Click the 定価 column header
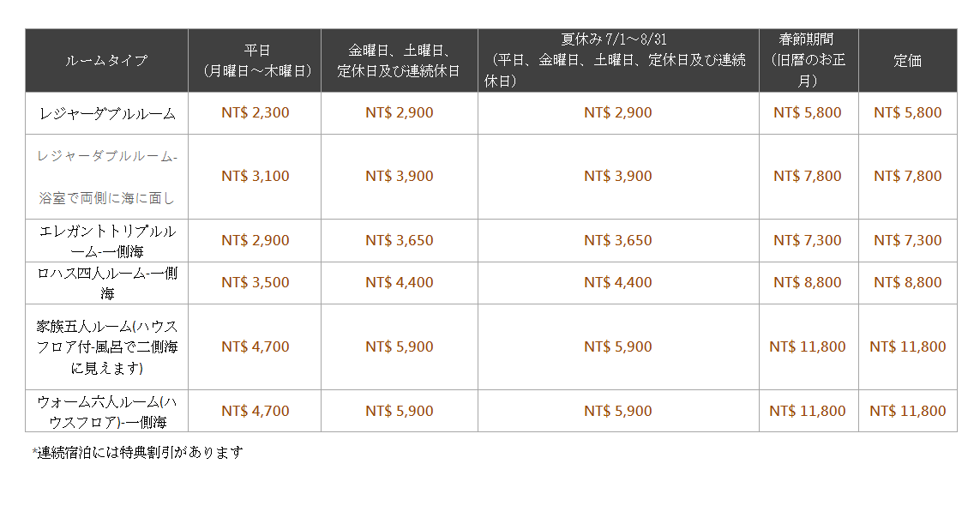 [x=908, y=61]
